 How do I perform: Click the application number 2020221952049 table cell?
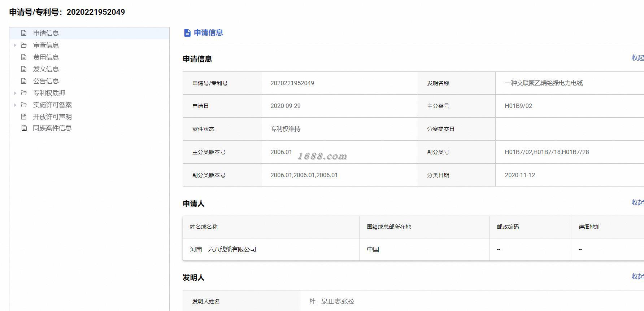[339, 83]
